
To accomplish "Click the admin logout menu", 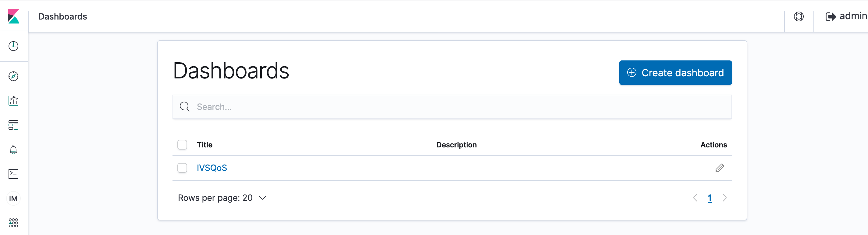I will click(x=846, y=16).
